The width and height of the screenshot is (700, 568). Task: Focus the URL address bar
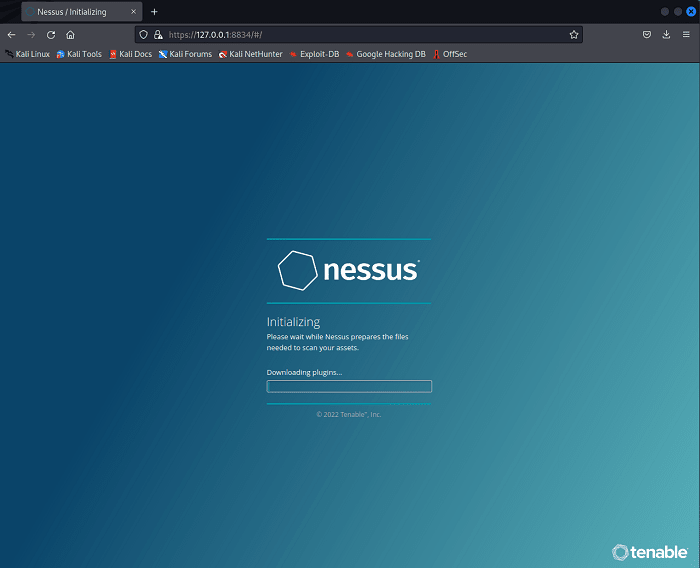[358, 35]
